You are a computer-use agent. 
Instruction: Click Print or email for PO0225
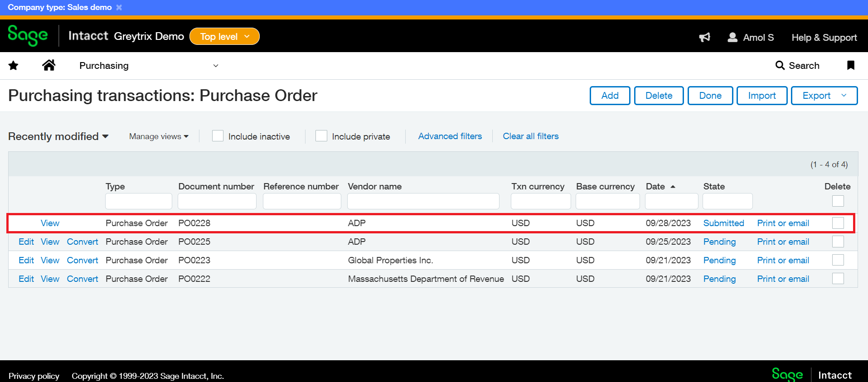coord(783,242)
